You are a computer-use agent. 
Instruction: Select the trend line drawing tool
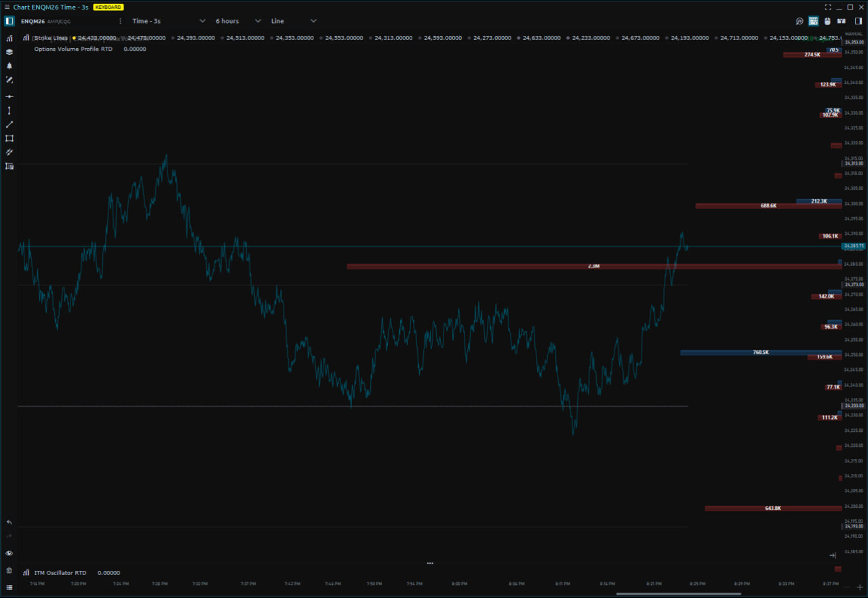[9, 125]
